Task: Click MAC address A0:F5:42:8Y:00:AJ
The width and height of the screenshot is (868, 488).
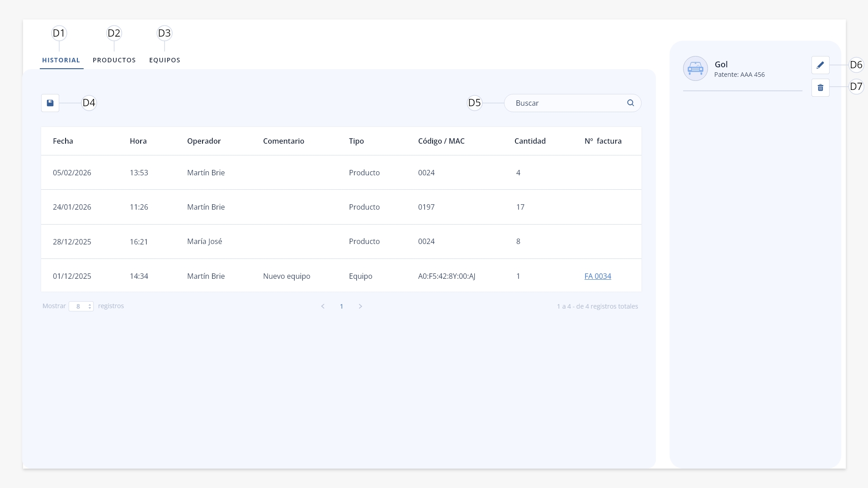Action: click(447, 276)
